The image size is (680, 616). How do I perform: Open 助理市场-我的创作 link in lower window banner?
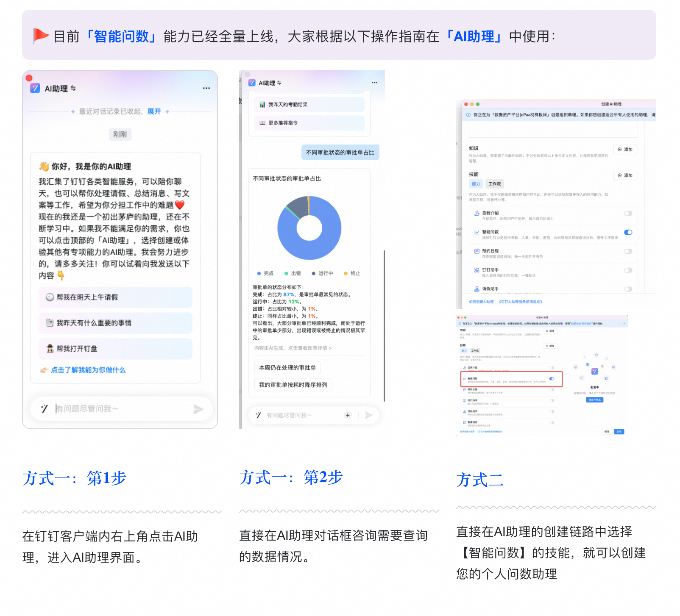coord(581,324)
